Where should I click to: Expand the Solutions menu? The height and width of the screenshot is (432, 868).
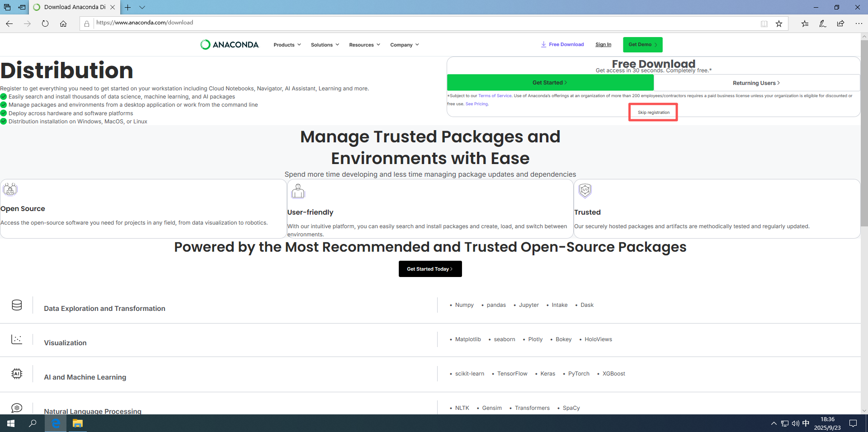tap(325, 45)
